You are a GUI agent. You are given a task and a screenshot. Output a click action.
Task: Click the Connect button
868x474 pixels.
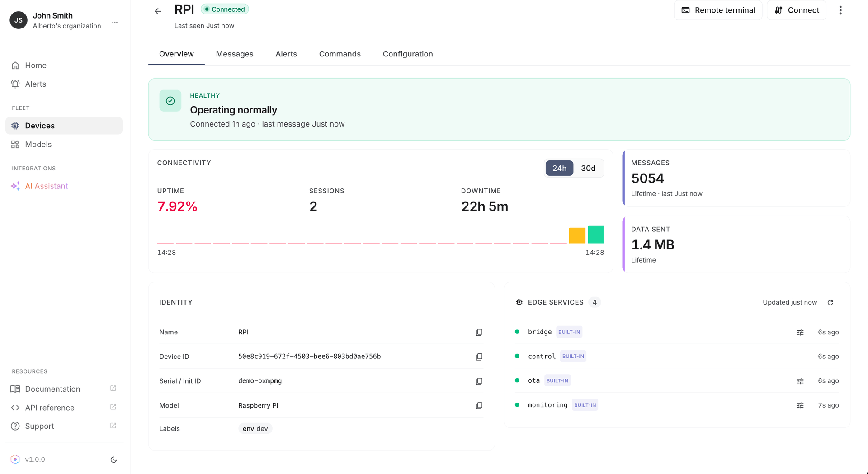[797, 10]
